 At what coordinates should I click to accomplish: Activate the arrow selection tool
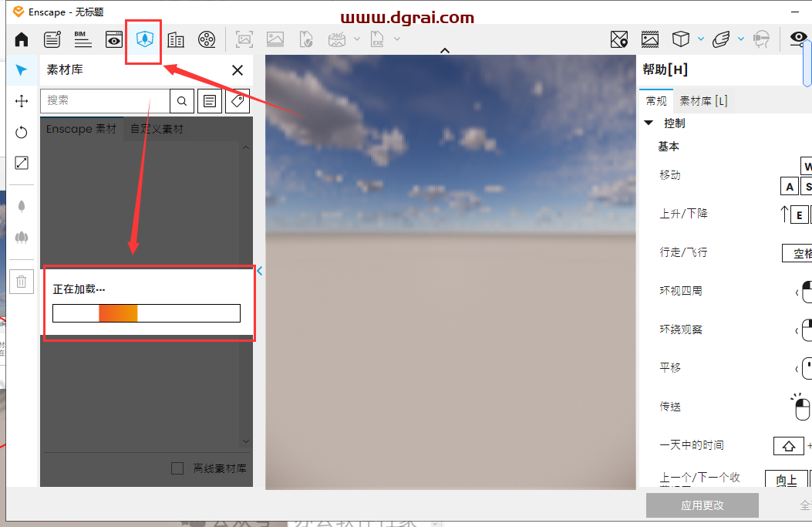pos(22,71)
